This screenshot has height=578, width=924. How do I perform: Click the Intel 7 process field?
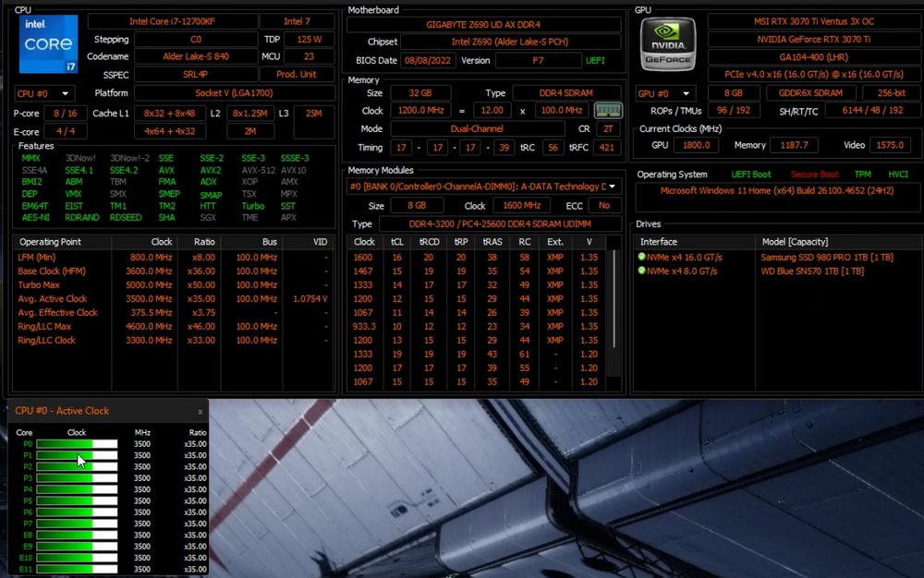pyautogui.click(x=297, y=22)
